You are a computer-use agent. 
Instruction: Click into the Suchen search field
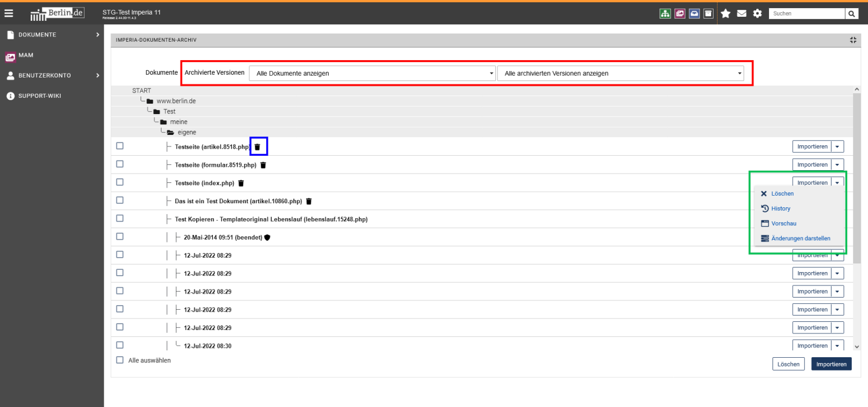[x=806, y=13]
